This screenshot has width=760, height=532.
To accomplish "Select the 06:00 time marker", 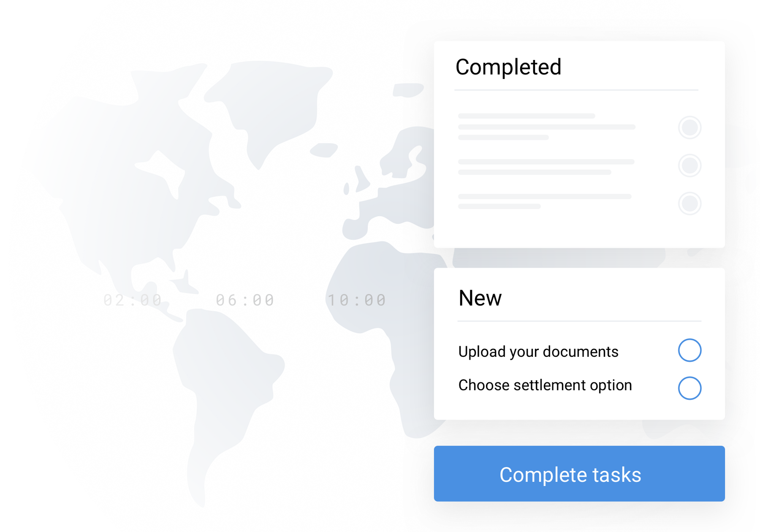I will point(245,300).
